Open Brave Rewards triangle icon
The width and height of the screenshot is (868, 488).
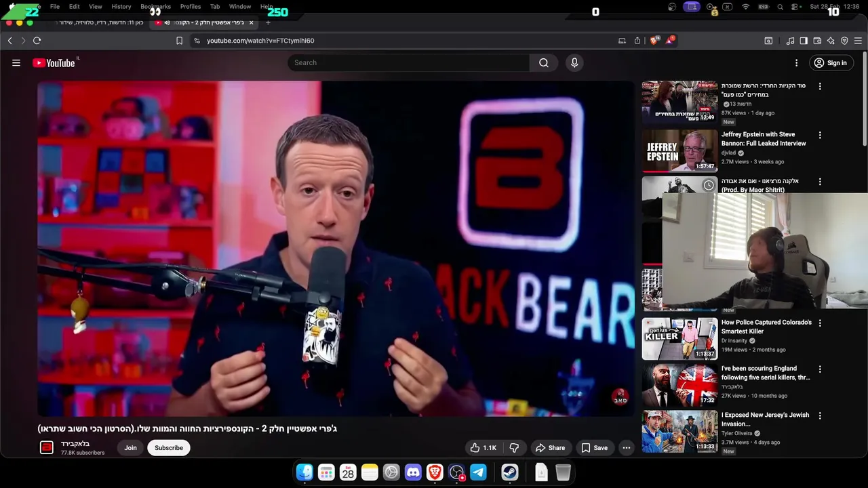[x=669, y=41]
